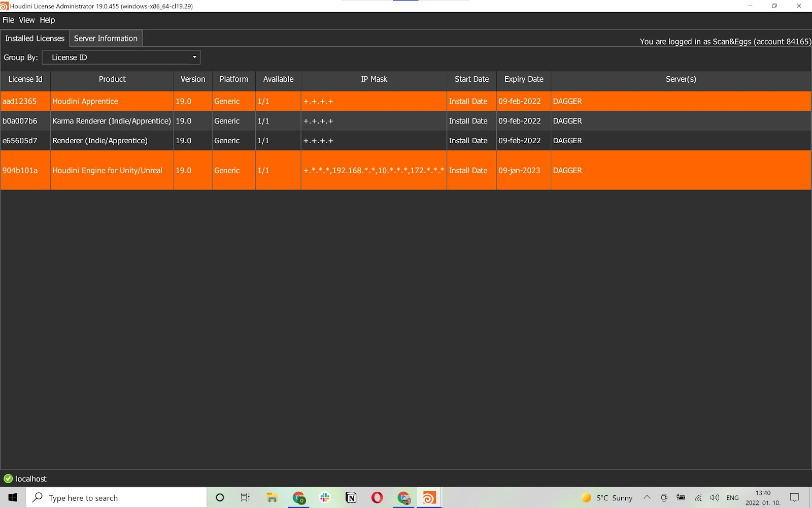Click the Meet Now camera tray icon
The height and width of the screenshot is (508, 812).
point(664,498)
